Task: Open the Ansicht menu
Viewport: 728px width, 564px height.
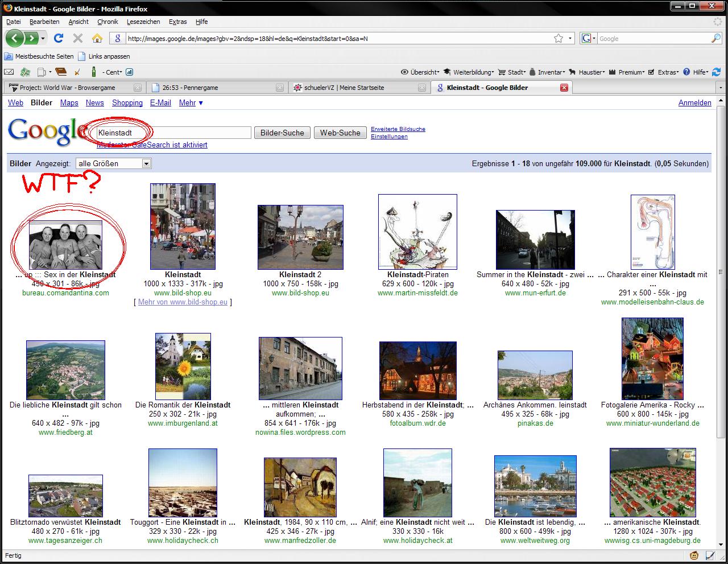Action: (x=78, y=22)
